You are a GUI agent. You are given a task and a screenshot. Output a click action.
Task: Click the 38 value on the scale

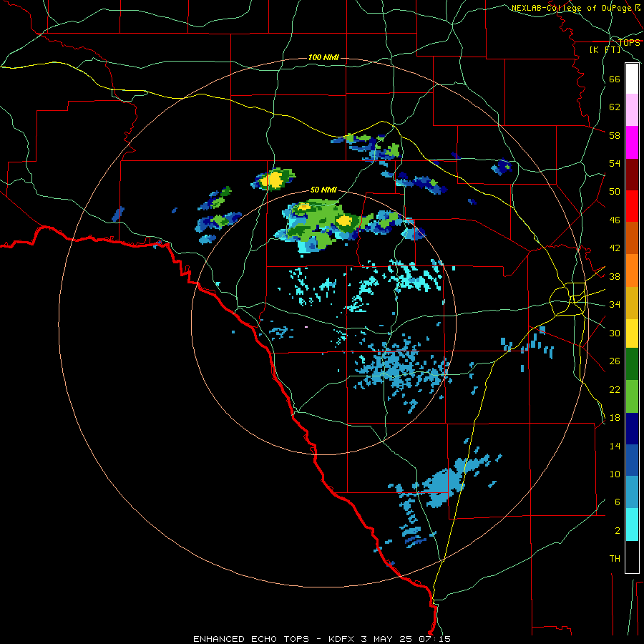(x=615, y=276)
